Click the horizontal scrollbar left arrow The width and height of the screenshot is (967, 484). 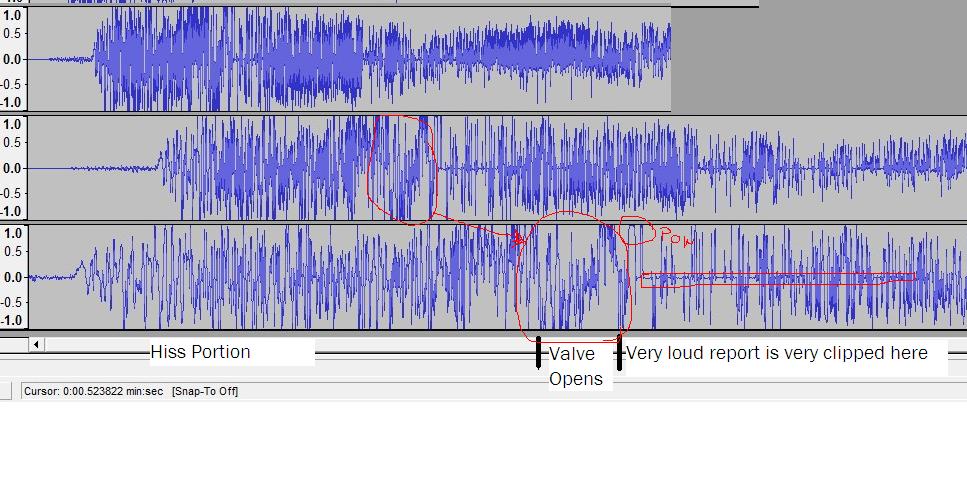36,345
